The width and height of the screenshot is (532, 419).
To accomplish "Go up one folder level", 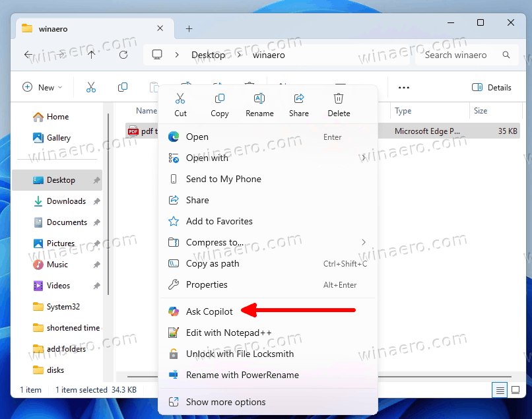I will click(x=91, y=55).
